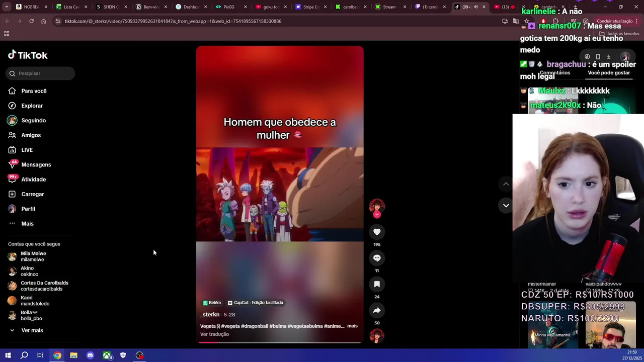The height and width of the screenshot is (362, 644).
Task: Click the TikTok logo
Action: coord(28,55)
